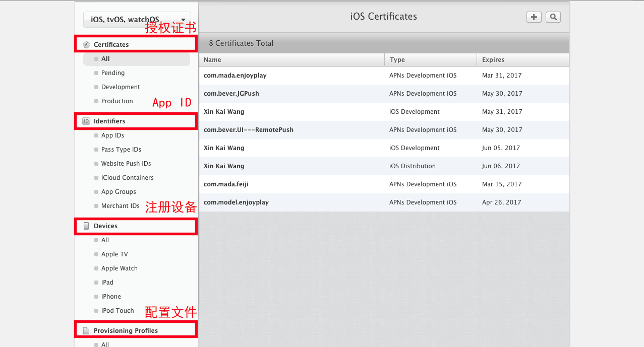Click the Mar 15, 2017 expiry cell
The image size is (644, 347).
click(x=502, y=184)
